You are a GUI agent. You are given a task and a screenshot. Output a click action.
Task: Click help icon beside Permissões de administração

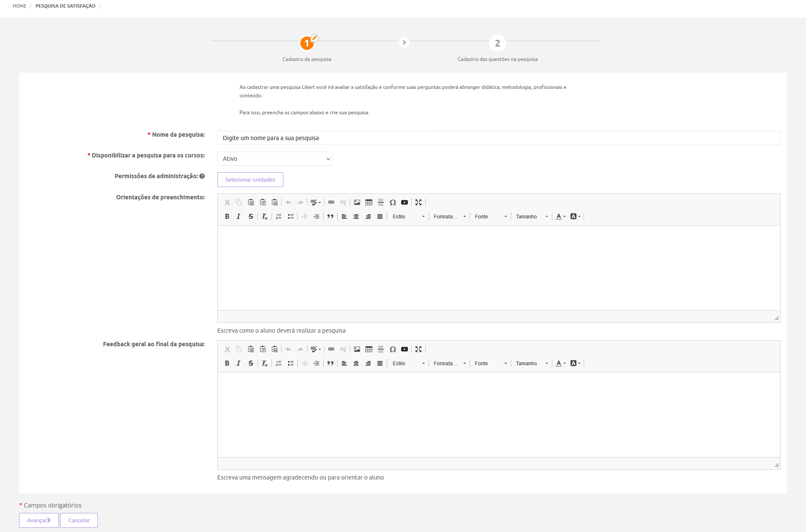[202, 176]
